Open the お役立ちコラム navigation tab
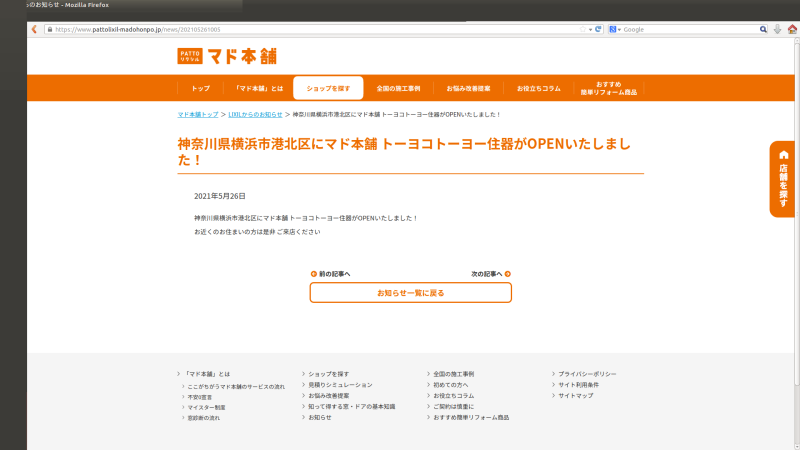 538,88
